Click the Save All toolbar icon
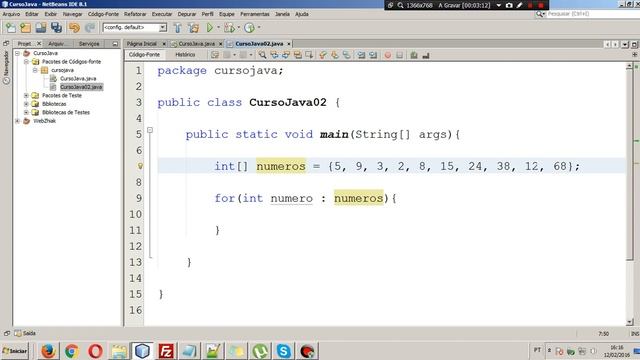 click(x=56, y=28)
